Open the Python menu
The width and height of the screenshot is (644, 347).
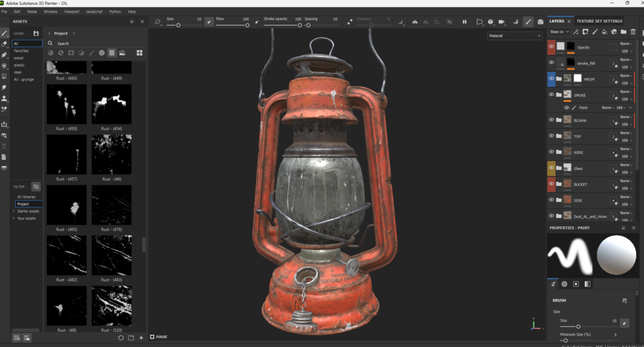point(115,11)
